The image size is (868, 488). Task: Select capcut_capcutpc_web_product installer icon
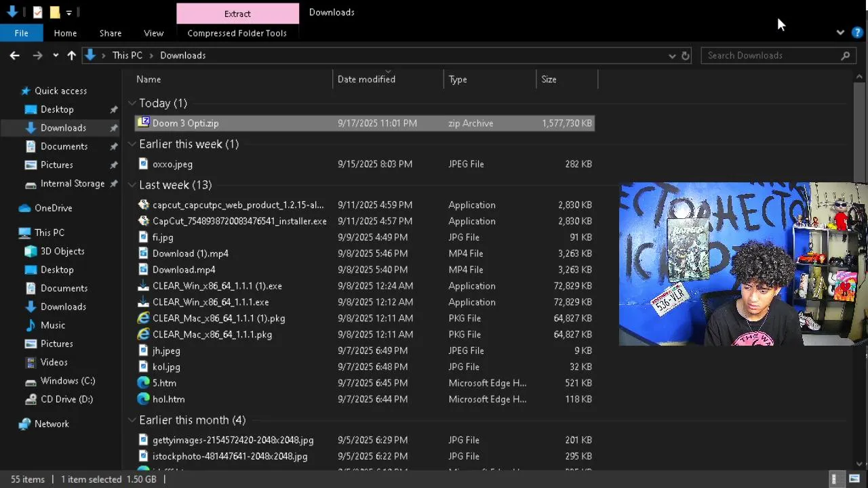(x=143, y=205)
